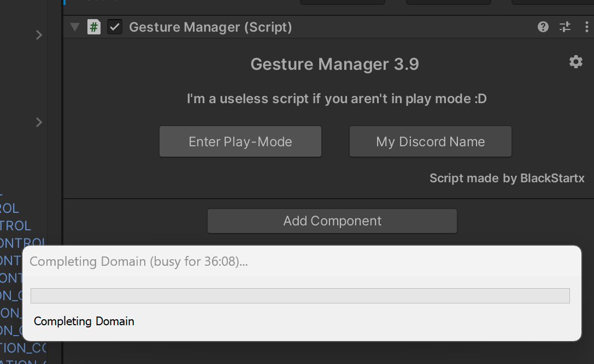Image resolution: width=594 pixels, height=364 pixels.
Task: Select the blue TROL item in left list
Action: 15,225
